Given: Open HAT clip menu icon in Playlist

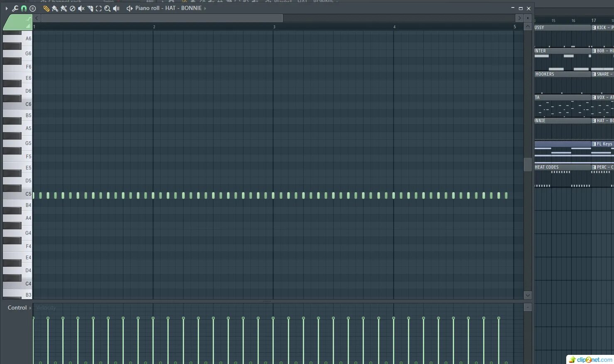Looking at the screenshot, I should (x=594, y=121).
